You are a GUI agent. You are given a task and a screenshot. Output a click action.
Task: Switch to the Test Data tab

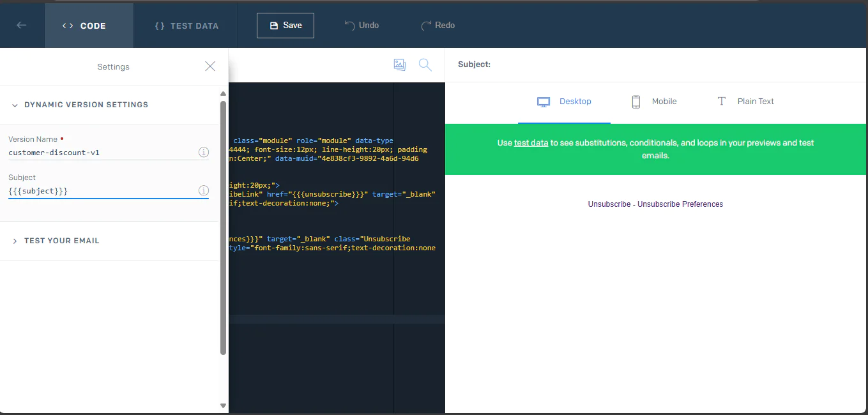pos(186,26)
